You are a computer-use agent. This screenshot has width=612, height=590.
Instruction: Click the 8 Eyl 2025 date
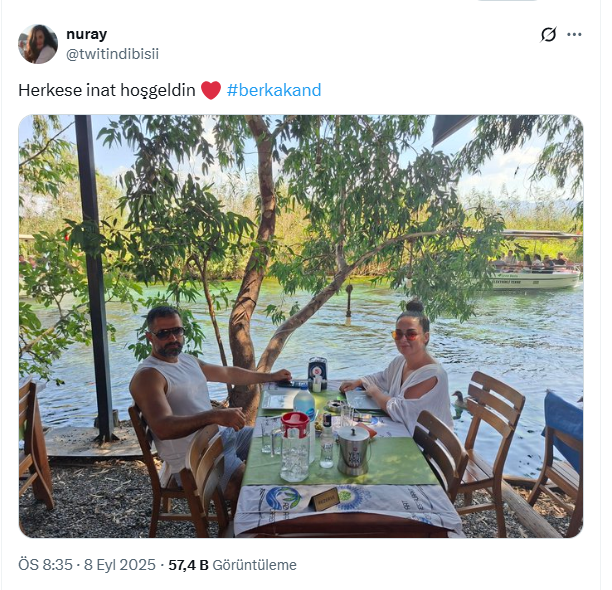click(x=120, y=565)
